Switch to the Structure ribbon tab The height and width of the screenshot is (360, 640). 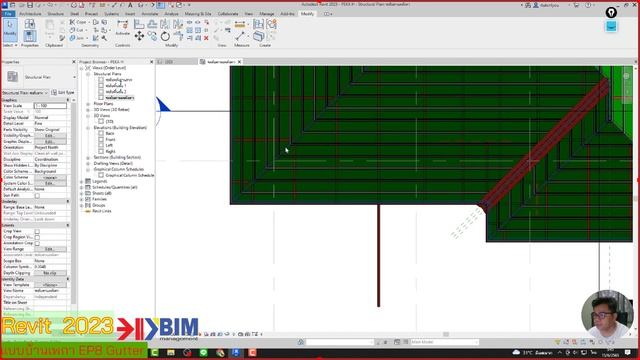tap(56, 14)
